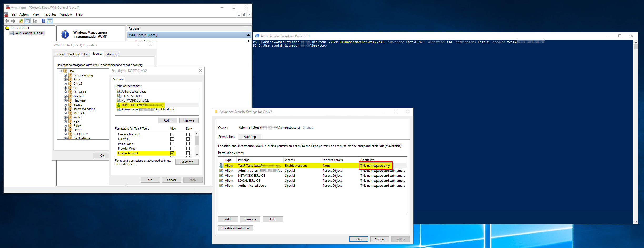
Task: Switch to the Auditing tab
Action: (x=249, y=136)
